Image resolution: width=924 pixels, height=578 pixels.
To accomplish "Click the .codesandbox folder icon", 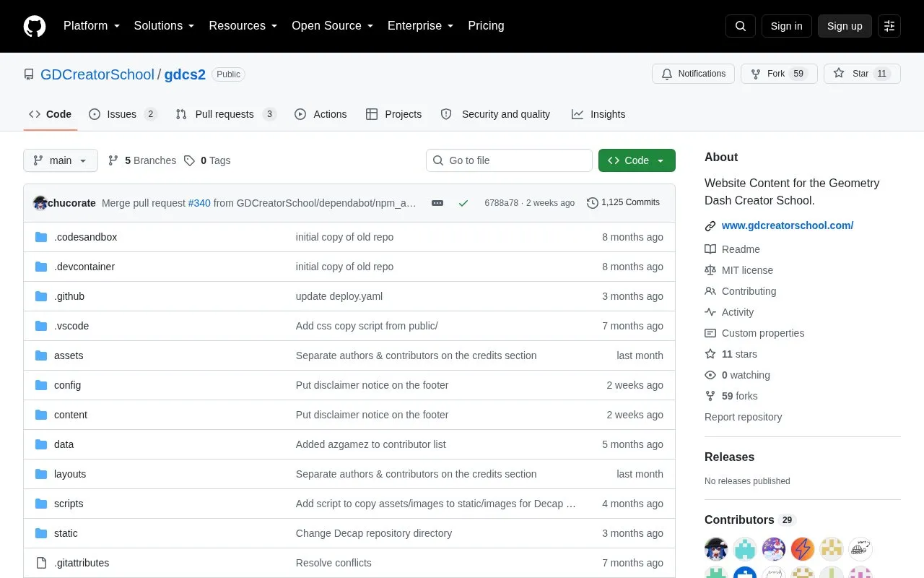I will click(x=41, y=237).
